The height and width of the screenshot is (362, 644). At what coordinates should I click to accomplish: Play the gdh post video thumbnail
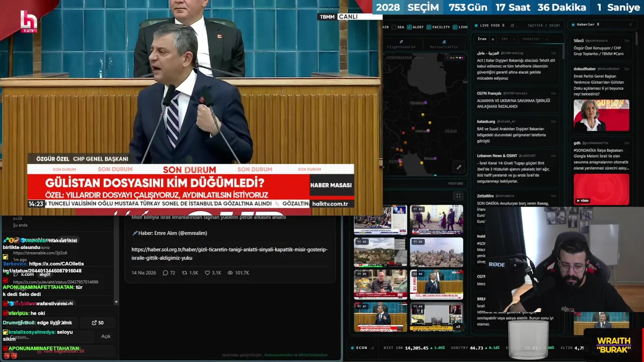click(601, 190)
